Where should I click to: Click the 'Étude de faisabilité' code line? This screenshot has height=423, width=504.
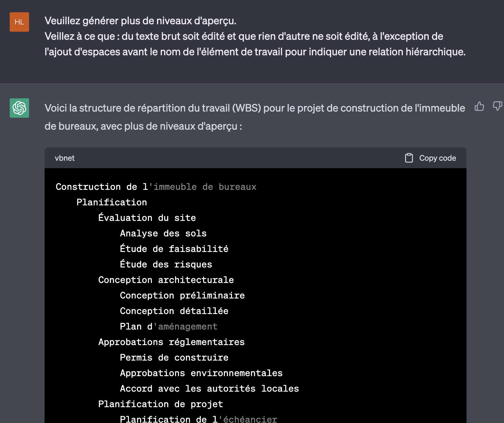tap(174, 249)
